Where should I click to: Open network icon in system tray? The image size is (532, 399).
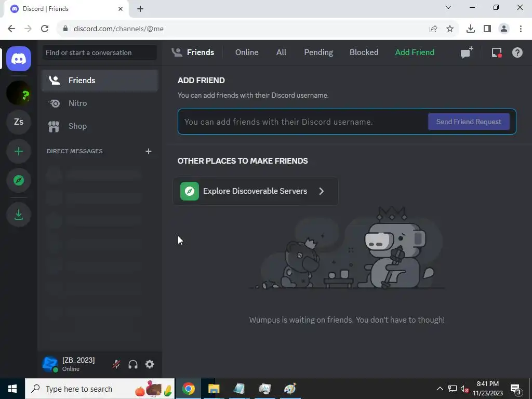click(x=452, y=389)
